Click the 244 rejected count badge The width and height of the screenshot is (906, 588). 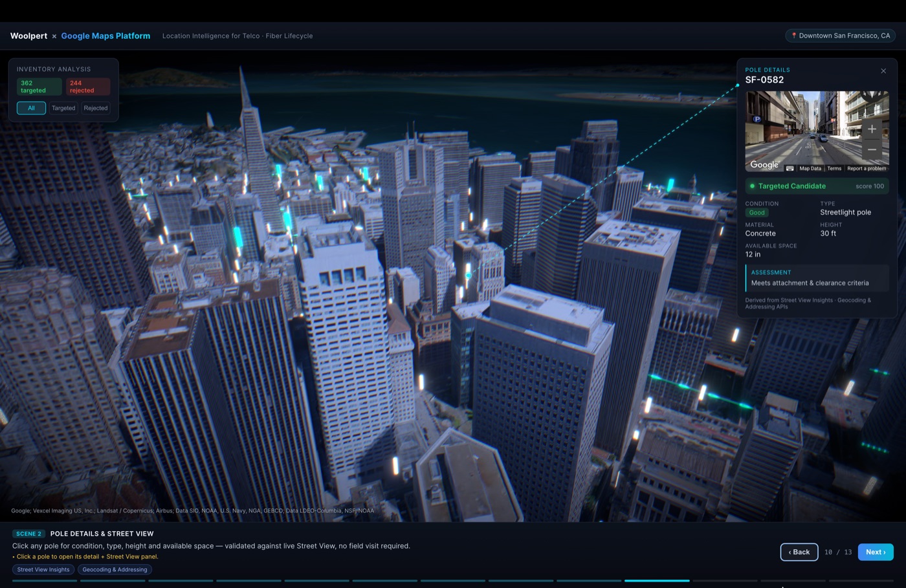click(x=88, y=87)
